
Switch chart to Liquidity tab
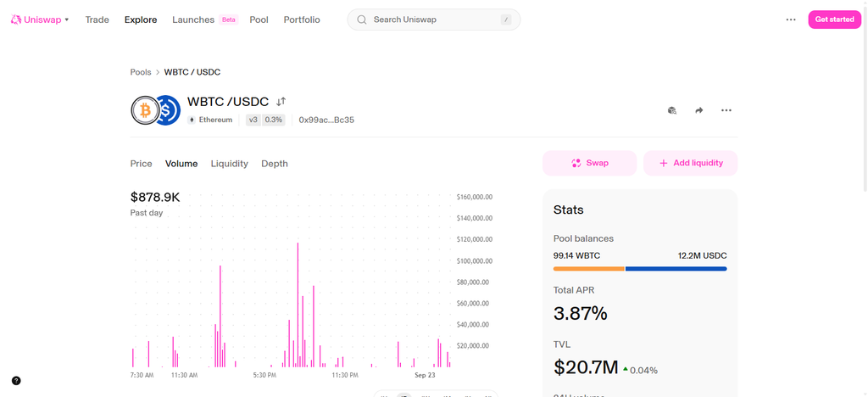point(229,164)
